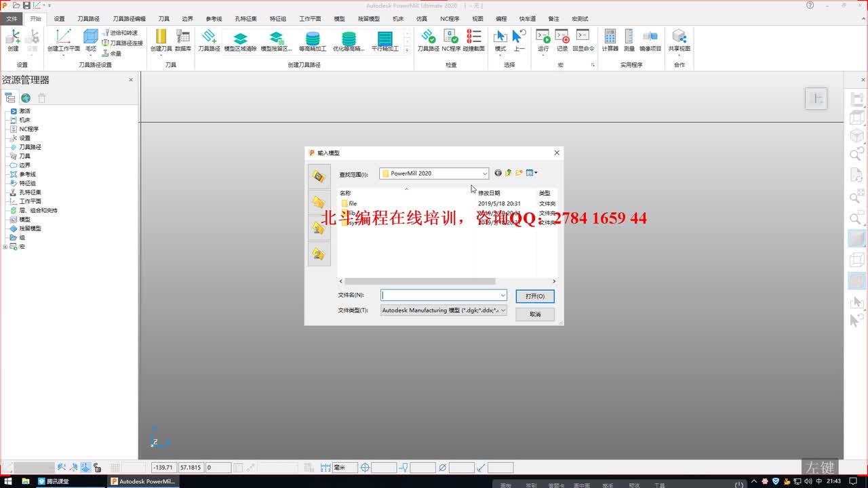Choose 模型残留区域 strategy icon
This screenshot has width=868, height=488.
[x=276, y=41]
